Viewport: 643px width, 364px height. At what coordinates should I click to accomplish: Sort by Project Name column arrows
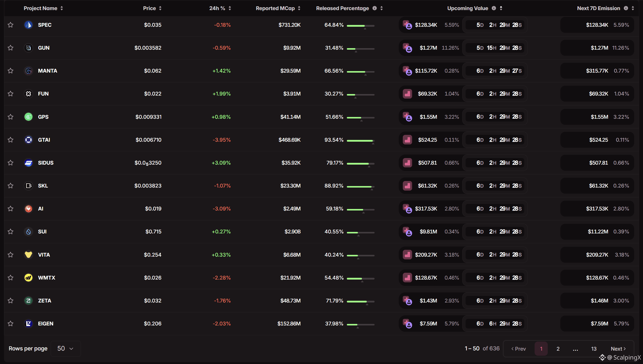click(x=62, y=8)
